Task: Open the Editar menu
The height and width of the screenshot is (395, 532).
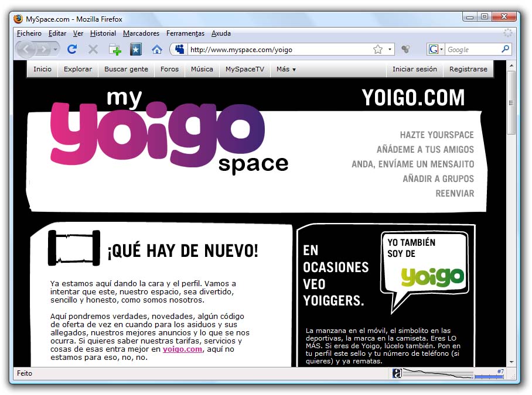Action: [57, 33]
